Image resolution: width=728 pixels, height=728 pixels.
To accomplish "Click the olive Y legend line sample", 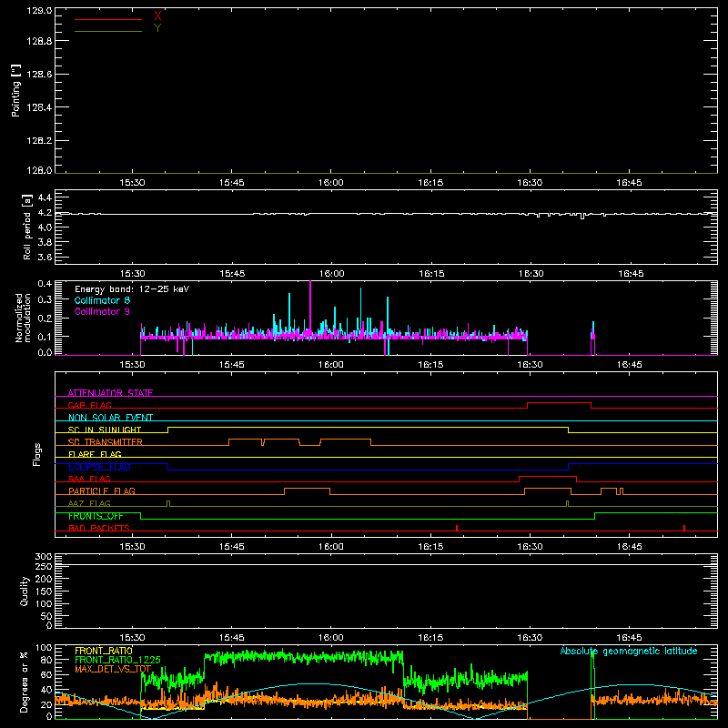I will click(x=108, y=31).
